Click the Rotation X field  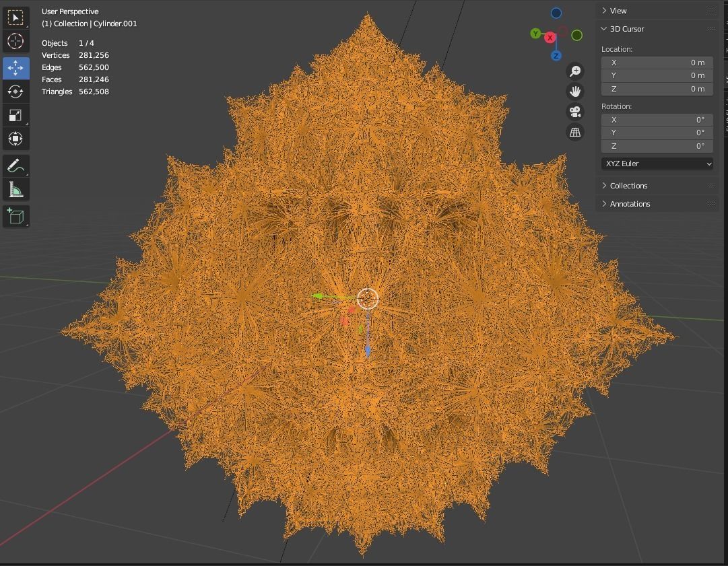coord(657,120)
